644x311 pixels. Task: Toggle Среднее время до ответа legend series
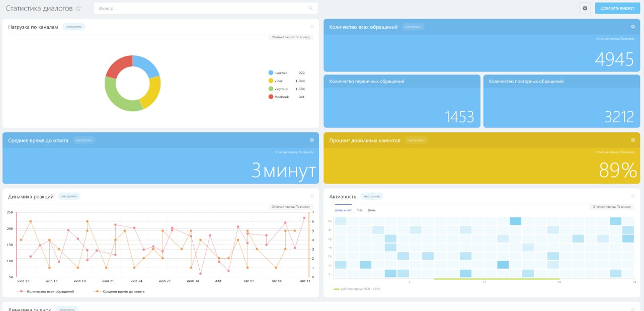point(120,291)
